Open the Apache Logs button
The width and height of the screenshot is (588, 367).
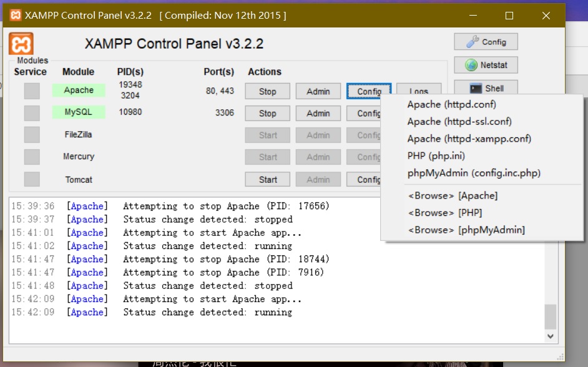pos(418,90)
